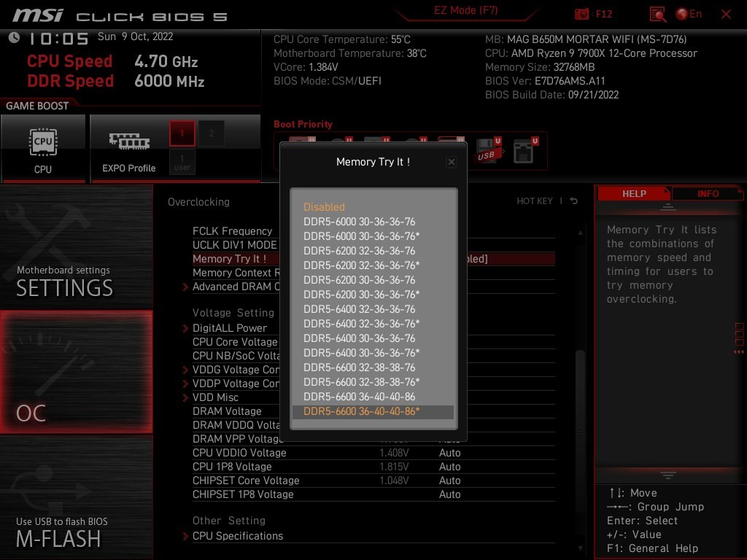The height and width of the screenshot is (560, 747).
Task: Select the USB boot device icon
Action: click(487, 149)
